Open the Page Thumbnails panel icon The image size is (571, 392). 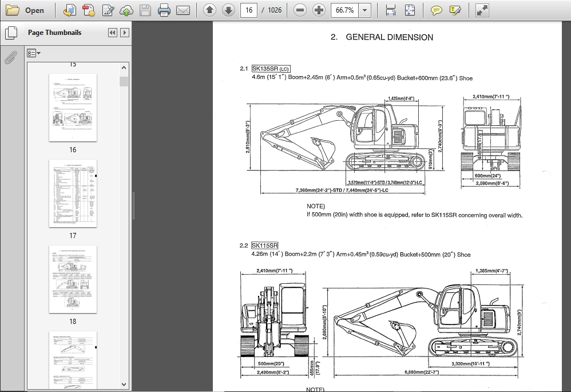(x=11, y=33)
